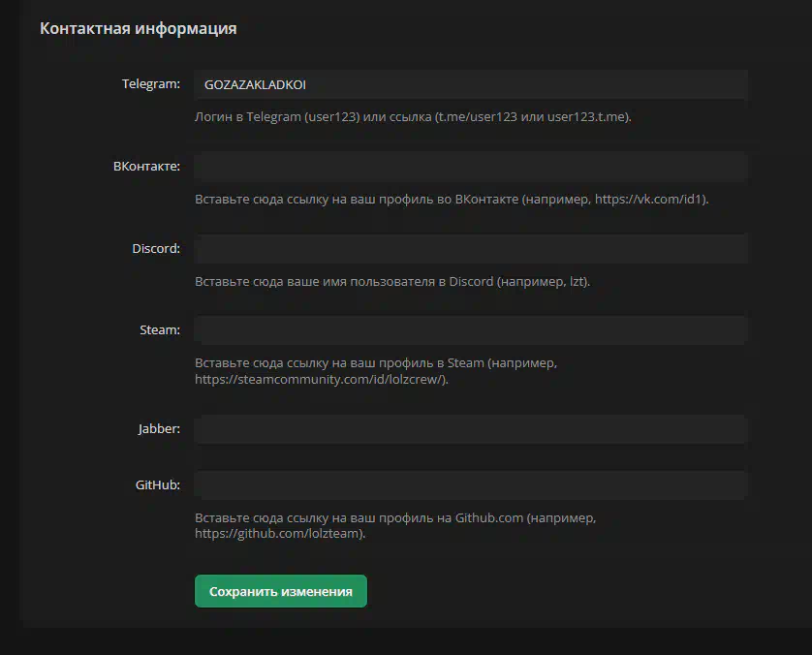Click the Steam: field label

160,329
